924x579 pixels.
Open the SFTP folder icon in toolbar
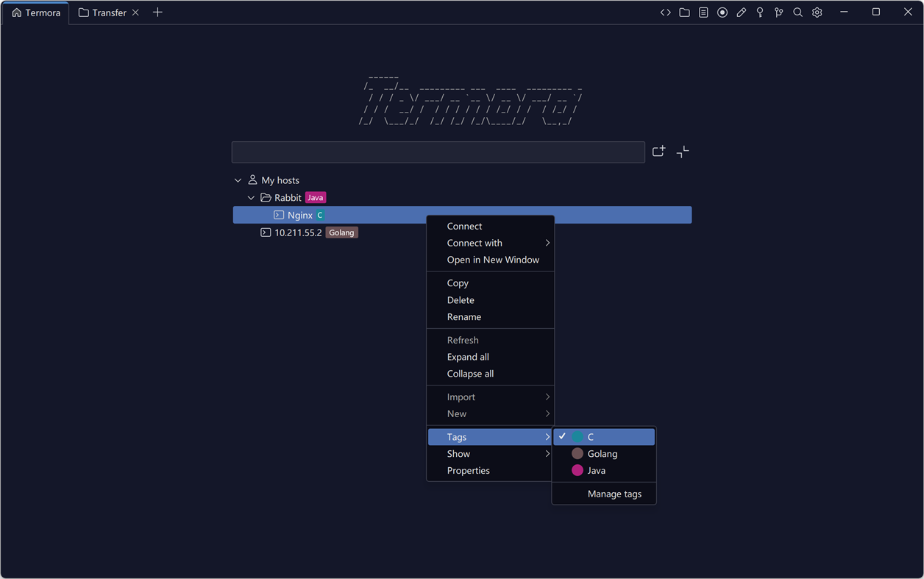[x=684, y=13]
